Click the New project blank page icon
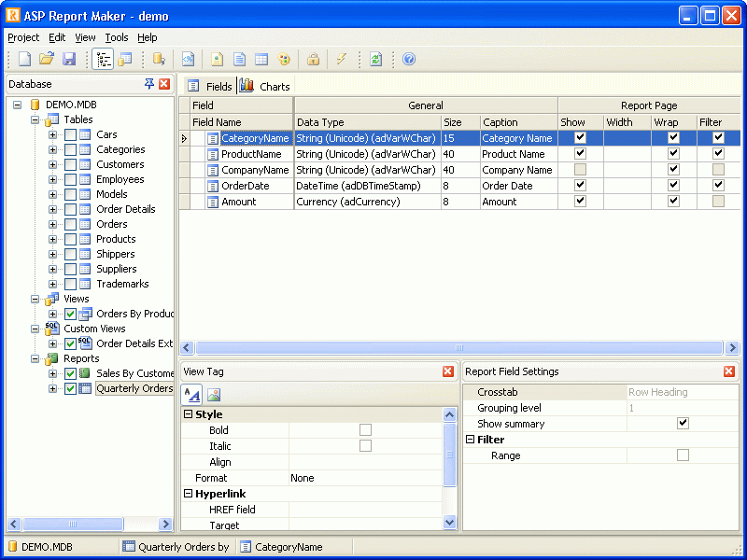Screen dimensions: 747x560 tap(24, 59)
